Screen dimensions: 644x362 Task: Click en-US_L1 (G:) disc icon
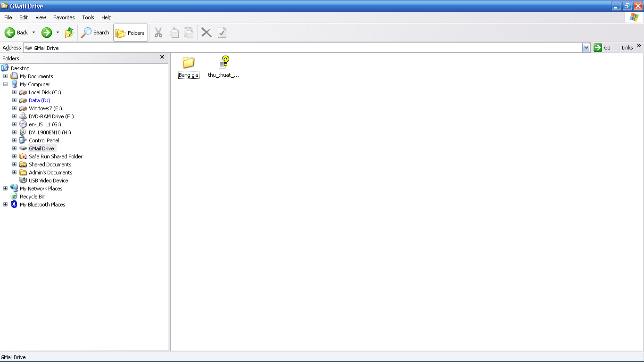[23, 124]
